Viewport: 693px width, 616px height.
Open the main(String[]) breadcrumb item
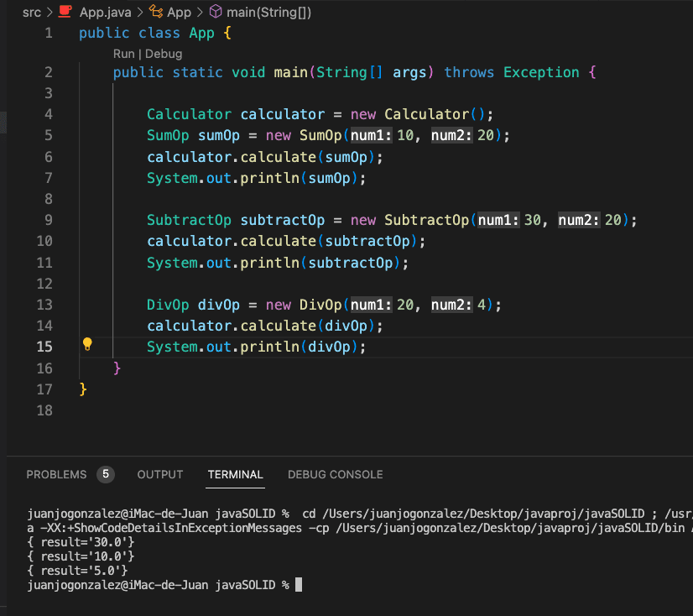[x=268, y=13]
